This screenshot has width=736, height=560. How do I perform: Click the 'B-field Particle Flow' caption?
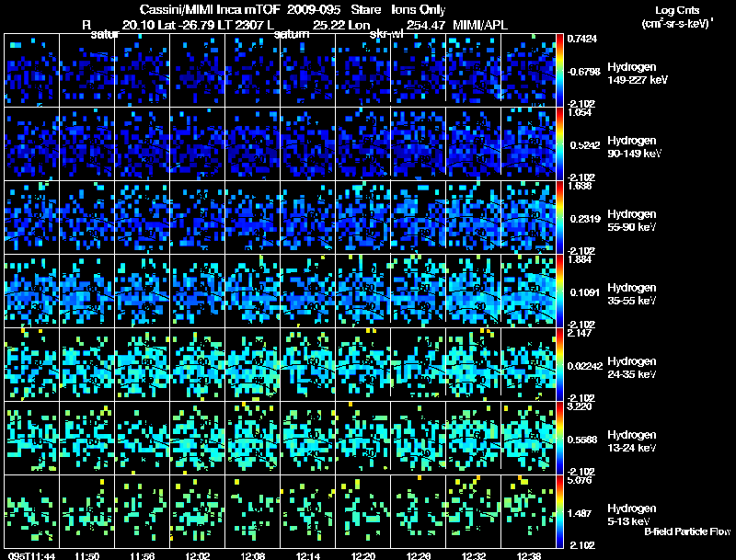pos(687,531)
